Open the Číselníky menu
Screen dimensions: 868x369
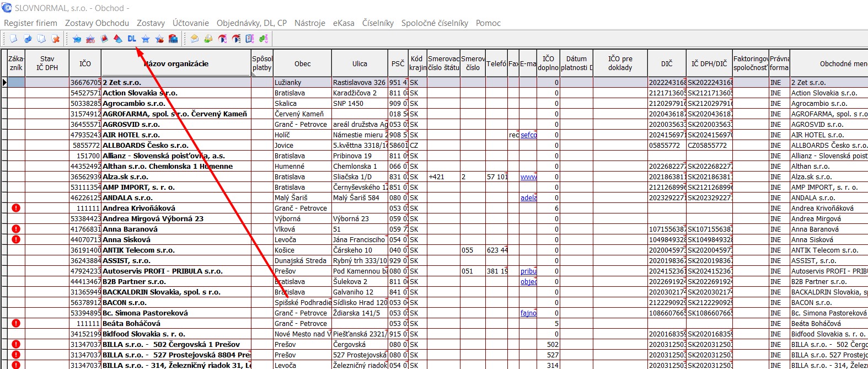[378, 23]
